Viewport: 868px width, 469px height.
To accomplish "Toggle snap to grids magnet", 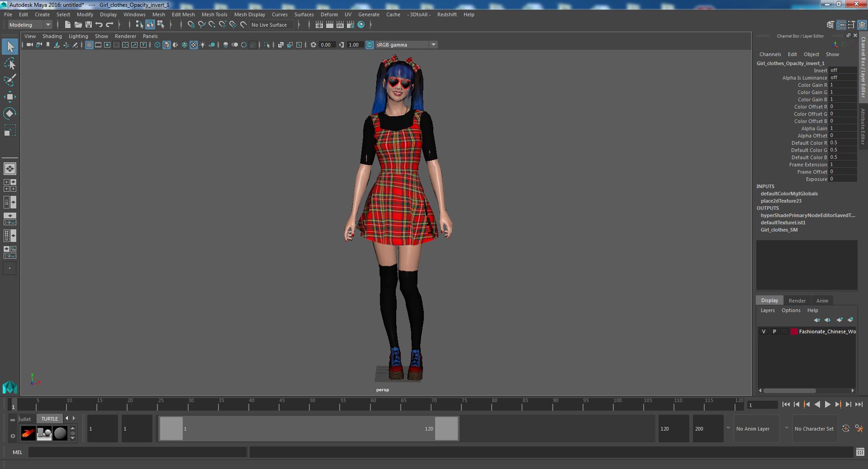I will pyautogui.click(x=191, y=25).
